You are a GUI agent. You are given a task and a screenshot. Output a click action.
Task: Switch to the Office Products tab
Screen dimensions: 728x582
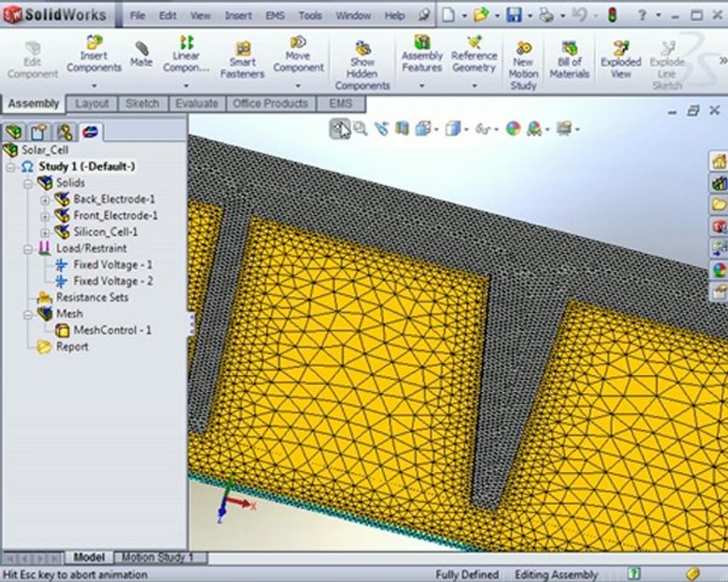[x=270, y=103]
